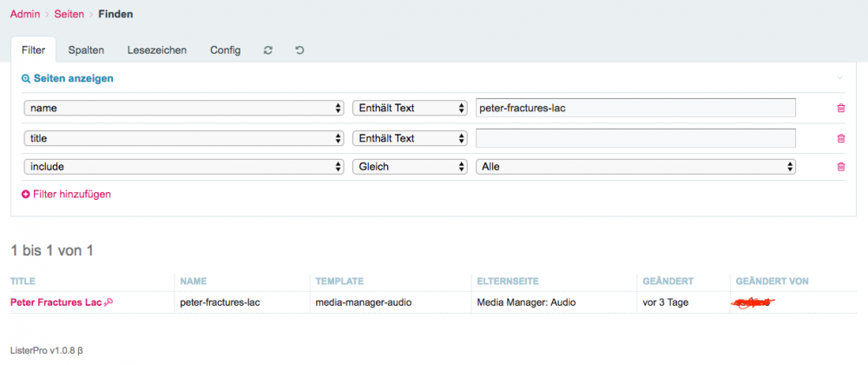Open the Alle value dropdown
The width and height of the screenshot is (868, 365).
pyautogui.click(x=636, y=167)
